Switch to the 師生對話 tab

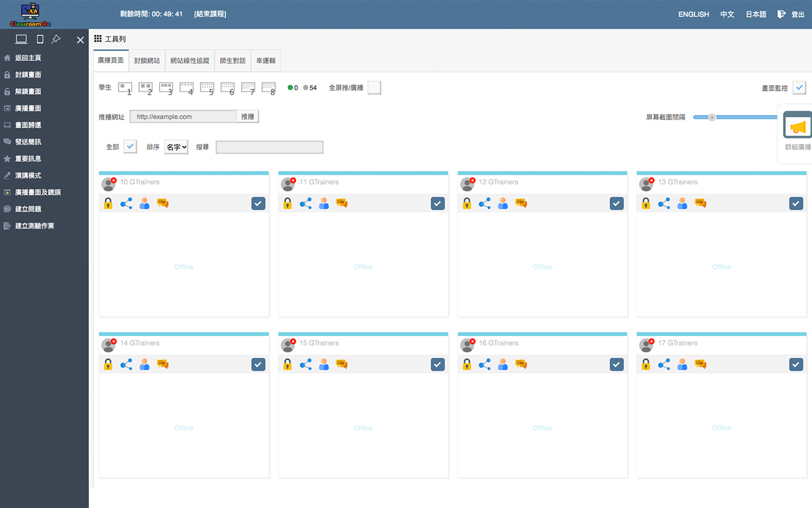(231, 60)
